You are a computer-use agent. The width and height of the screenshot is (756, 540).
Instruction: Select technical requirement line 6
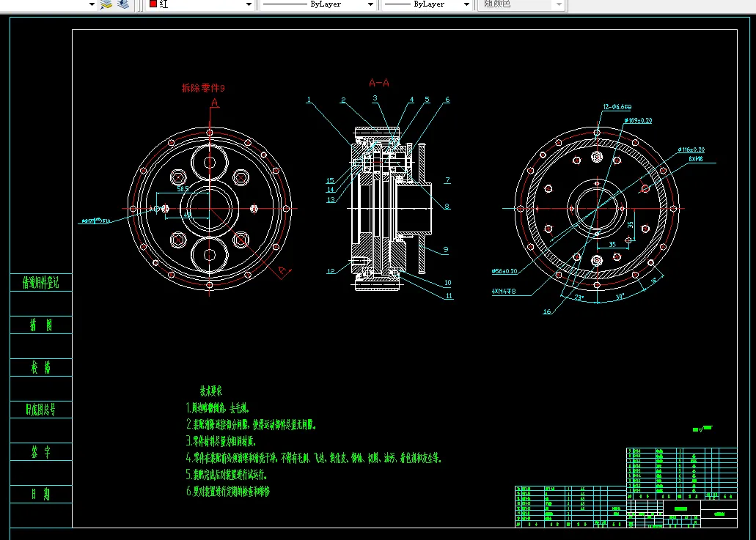[x=227, y=492]
